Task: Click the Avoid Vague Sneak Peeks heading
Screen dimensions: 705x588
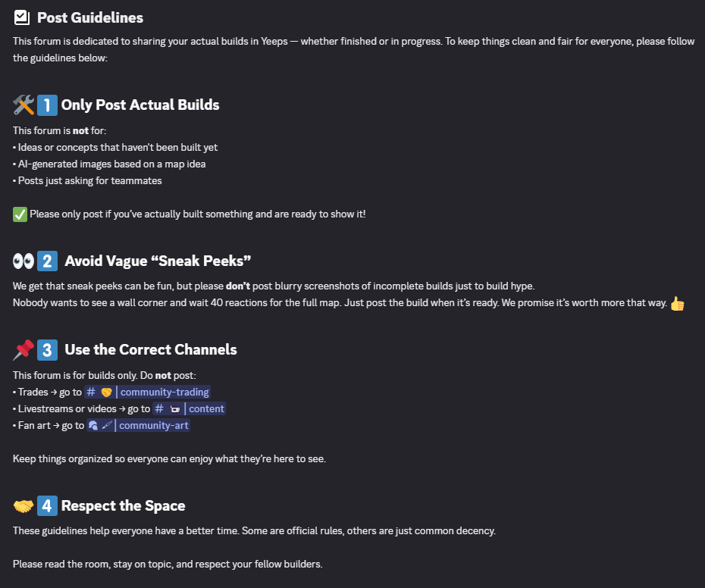Action: pyautogui.click(x=158, y=261)
